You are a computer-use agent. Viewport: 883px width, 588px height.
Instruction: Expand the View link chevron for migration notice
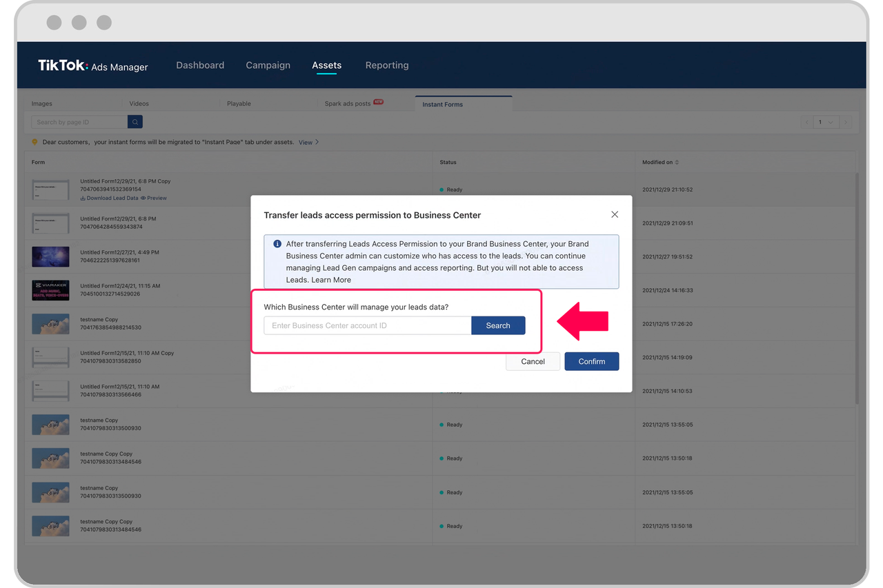(x=317, y=143)
